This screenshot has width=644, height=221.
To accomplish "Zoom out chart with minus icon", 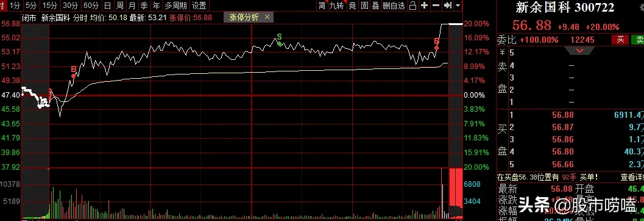I will tap(436, 5).
